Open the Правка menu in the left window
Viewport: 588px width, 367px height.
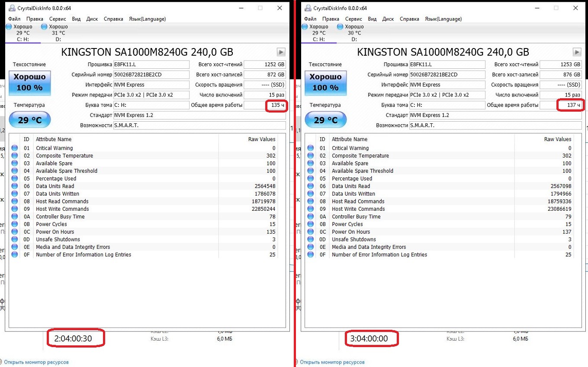[x=35, y=19]
